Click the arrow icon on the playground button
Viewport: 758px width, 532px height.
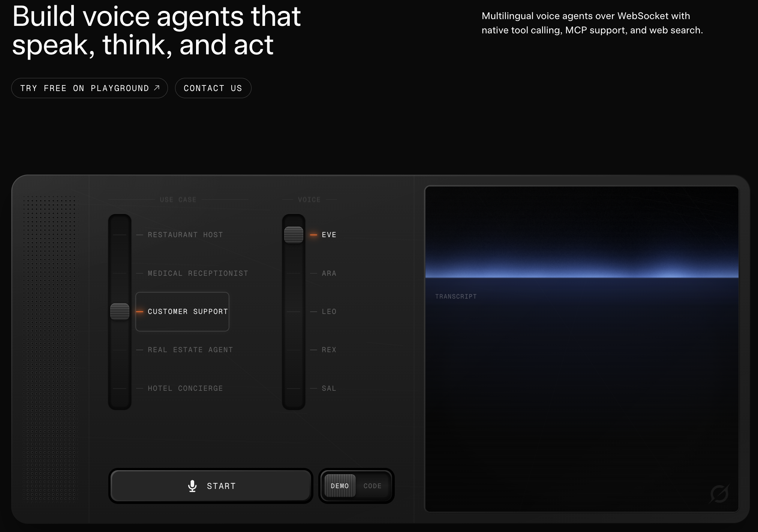click(x=157, y=88)
